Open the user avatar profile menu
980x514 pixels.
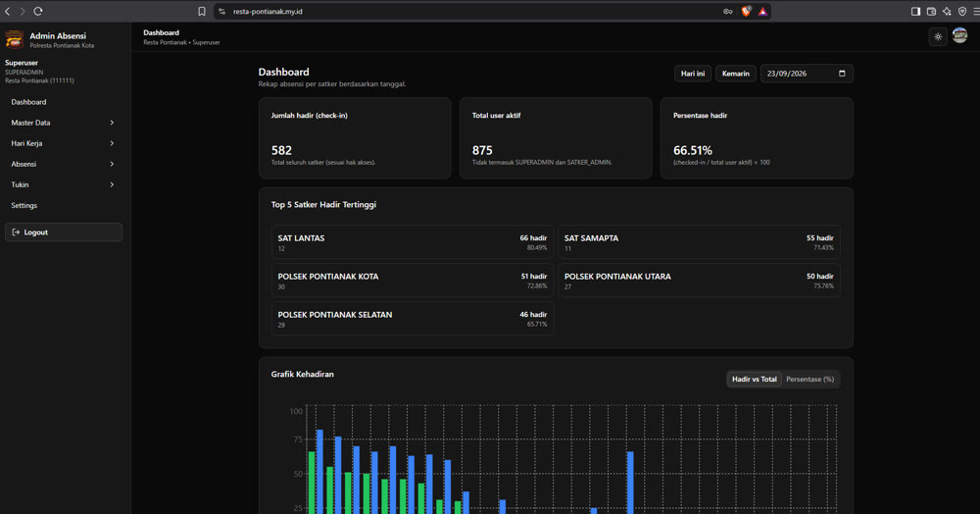pos(960,35)
